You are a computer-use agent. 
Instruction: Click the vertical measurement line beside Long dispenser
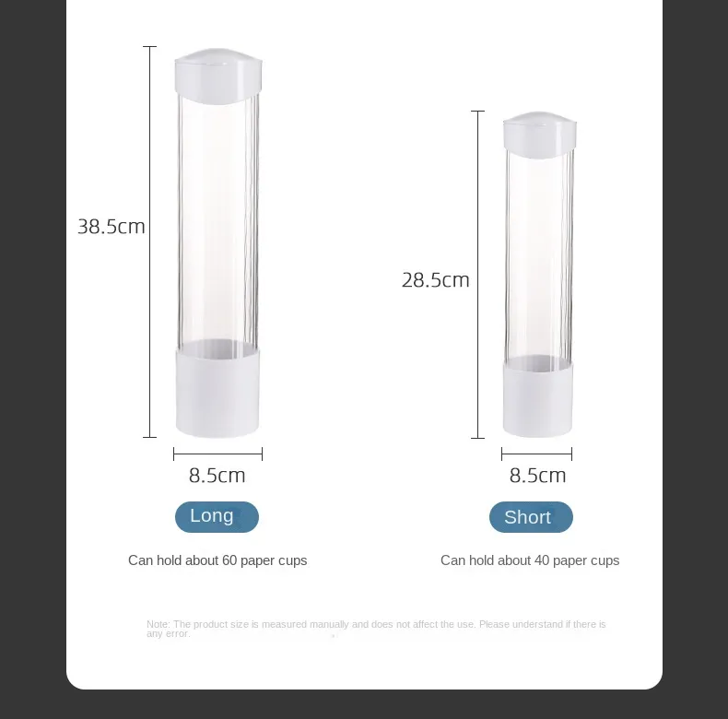click(x=149, y=242)
